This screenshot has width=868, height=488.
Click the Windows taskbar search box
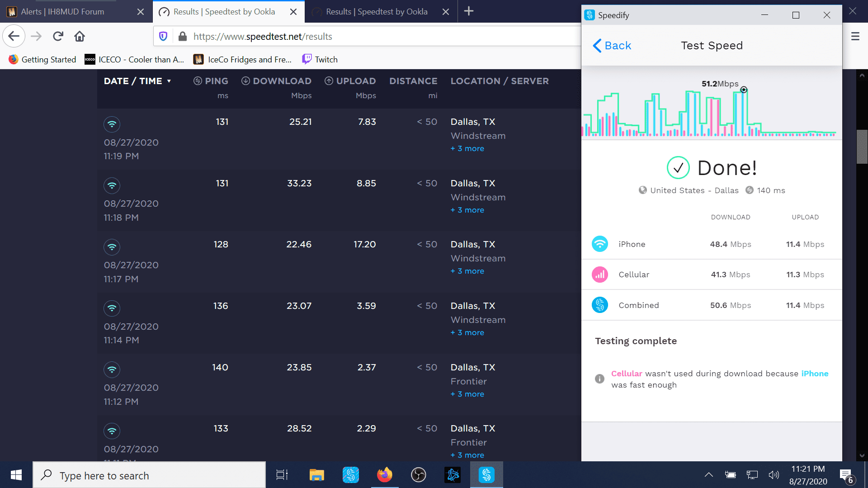tap(149, 475)
